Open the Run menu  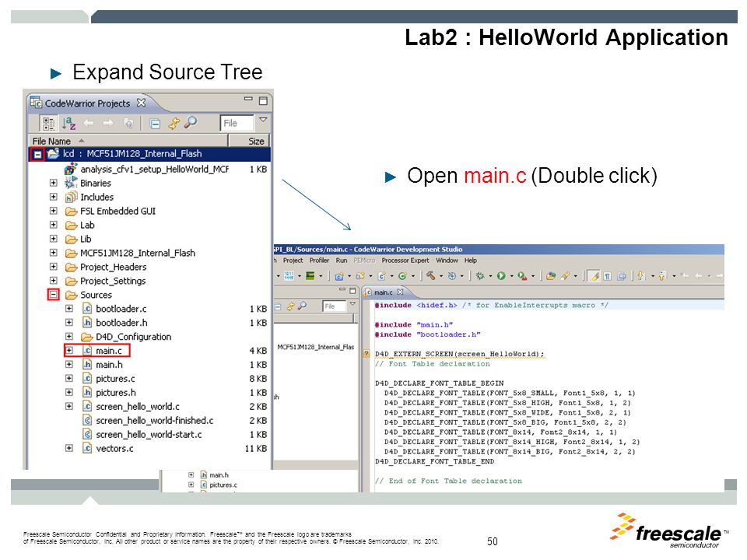[341, 261]
